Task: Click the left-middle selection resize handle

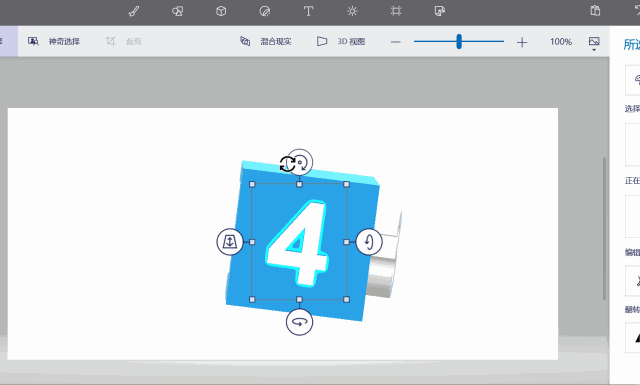Action: click(x=252, y=242)
